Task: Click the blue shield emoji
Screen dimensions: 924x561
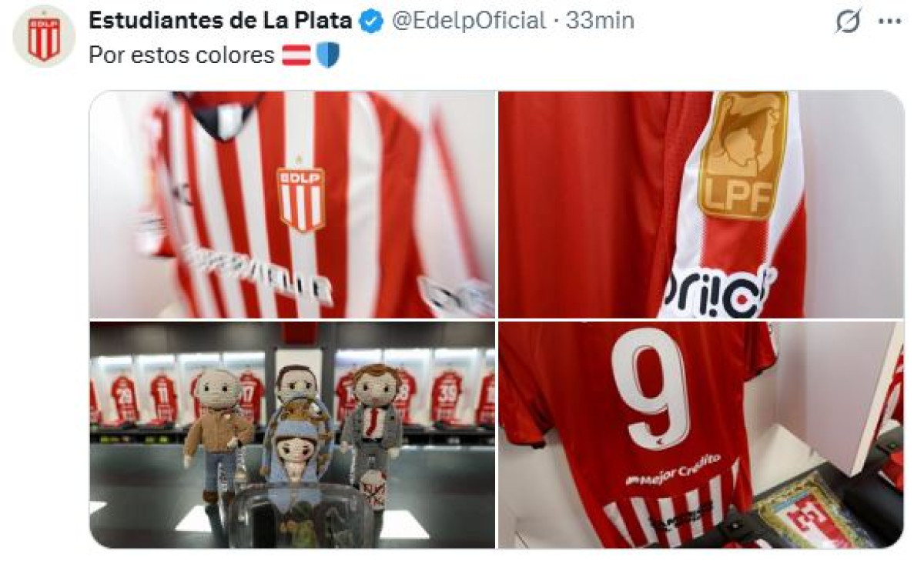Action: (x=328, y=55)
